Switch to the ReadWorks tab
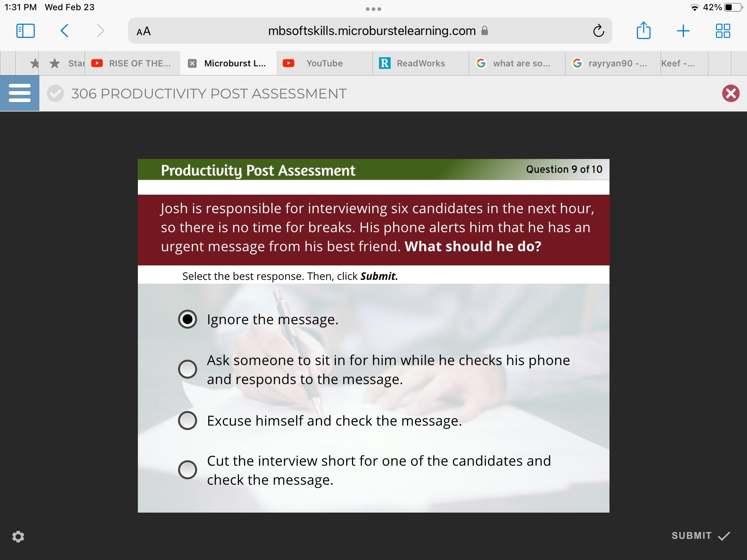This screenshot has height=560, width=747. pyautogui.click(x=420, y=63)
